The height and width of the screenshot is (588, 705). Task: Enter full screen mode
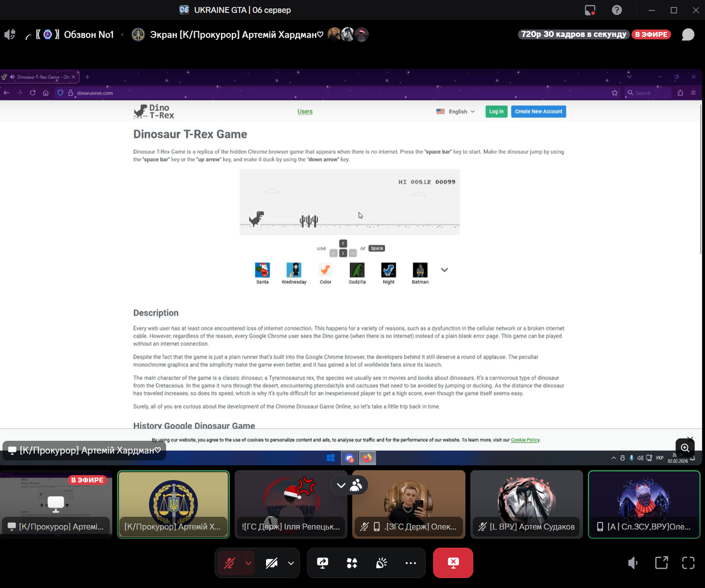[x=688, y=563]
